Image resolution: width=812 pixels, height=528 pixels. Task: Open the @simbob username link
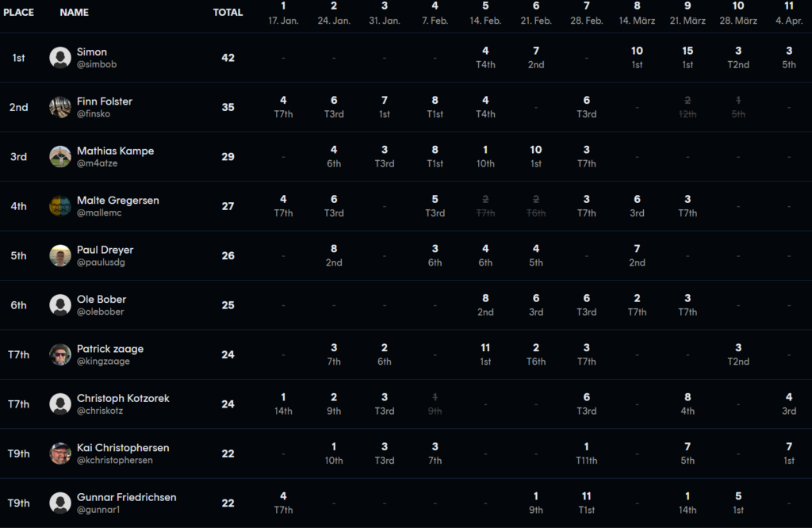pyautogui.click(x=97, y=64)
